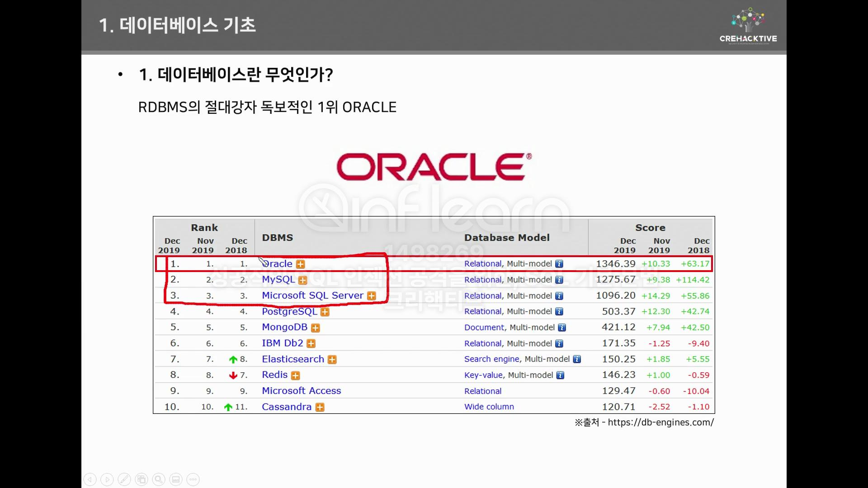Image resolution: width=868 pixels, height=488 pixels.
Task: Go to the previous slide
Action: [90, 479]
